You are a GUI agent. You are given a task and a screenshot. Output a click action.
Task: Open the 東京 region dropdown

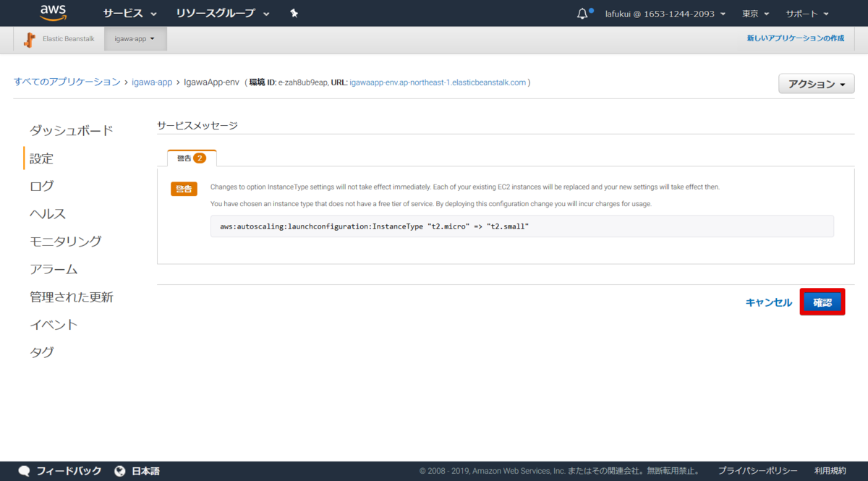coord(756,14)
